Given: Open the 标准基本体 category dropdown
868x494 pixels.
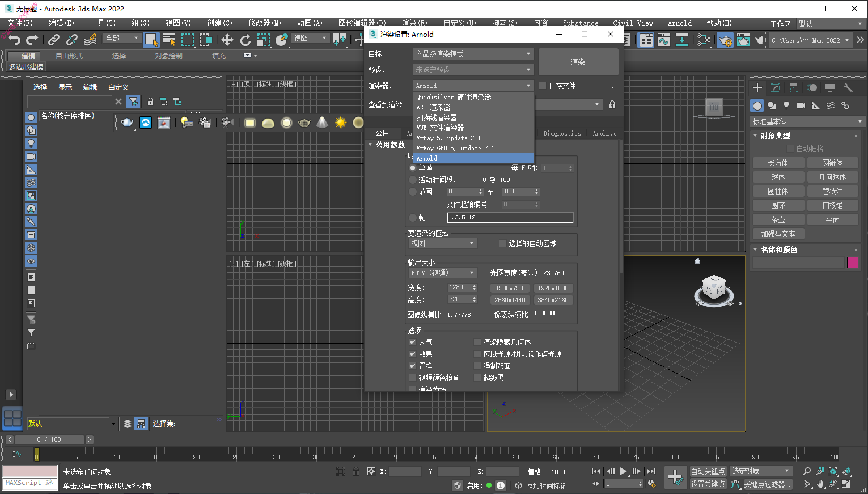Looking at the screenshot, I should coord(807,121).
